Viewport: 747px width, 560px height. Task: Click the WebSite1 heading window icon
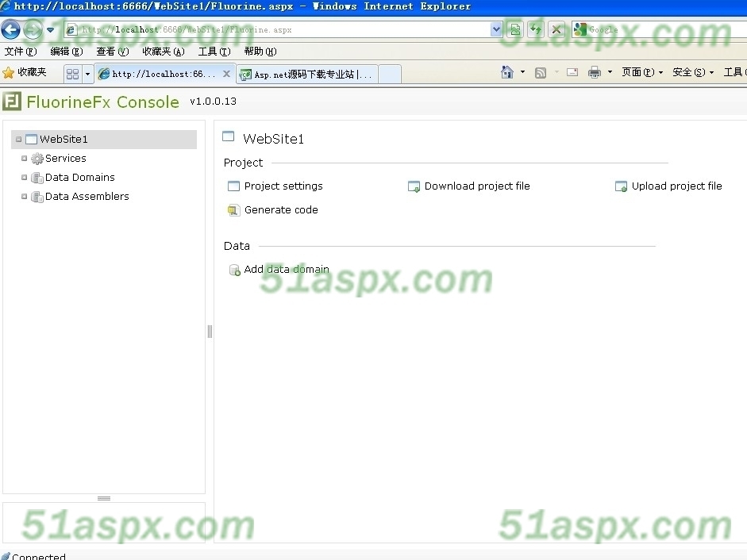pyautogui.click(x=228, y=136)
